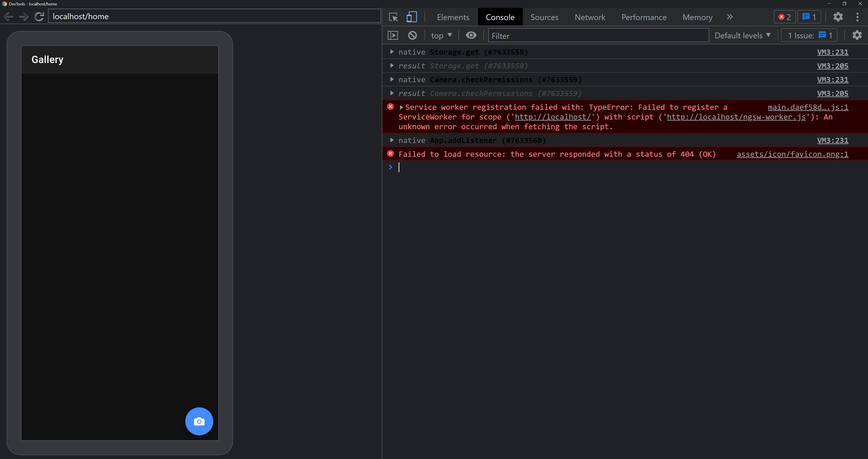The image size is (868, 459).
Task: Open the top execution context dropdown
Action: click(x=441, y=35)
